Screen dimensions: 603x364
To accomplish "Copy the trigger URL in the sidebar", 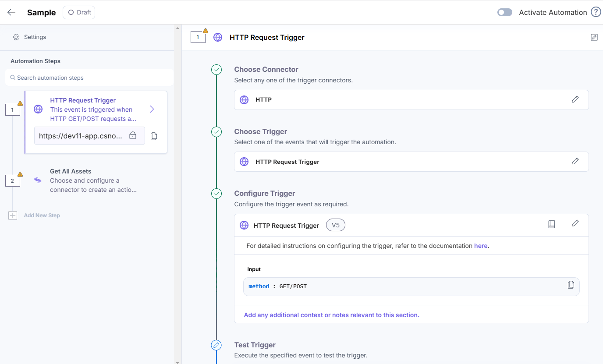I will (x=154, y=136).
